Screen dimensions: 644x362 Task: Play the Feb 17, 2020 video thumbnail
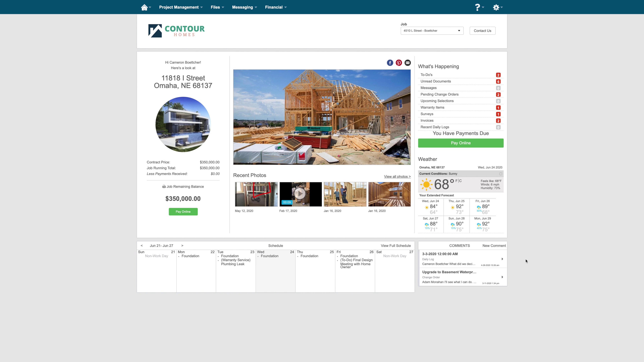tap(300, 194)
